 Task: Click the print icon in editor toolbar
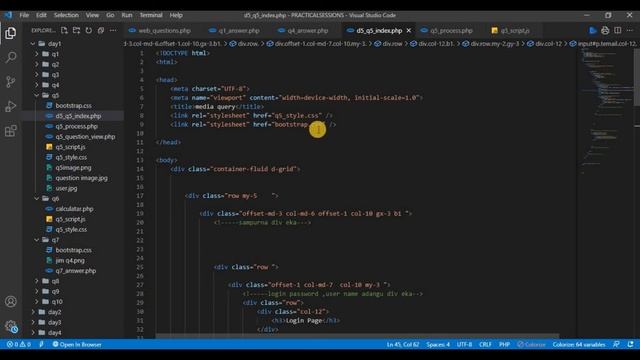pyautogui.click(x=605, y=31)
